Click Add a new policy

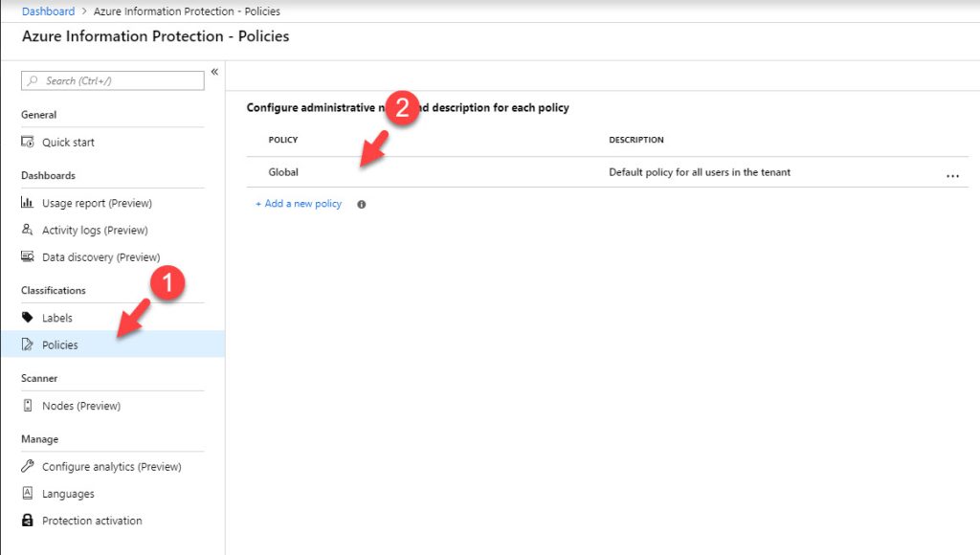pyautogui.click(x=298, y=203)
